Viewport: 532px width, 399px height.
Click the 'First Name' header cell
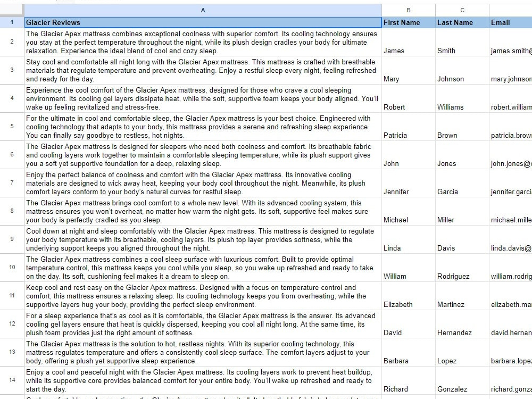(409, 22)
